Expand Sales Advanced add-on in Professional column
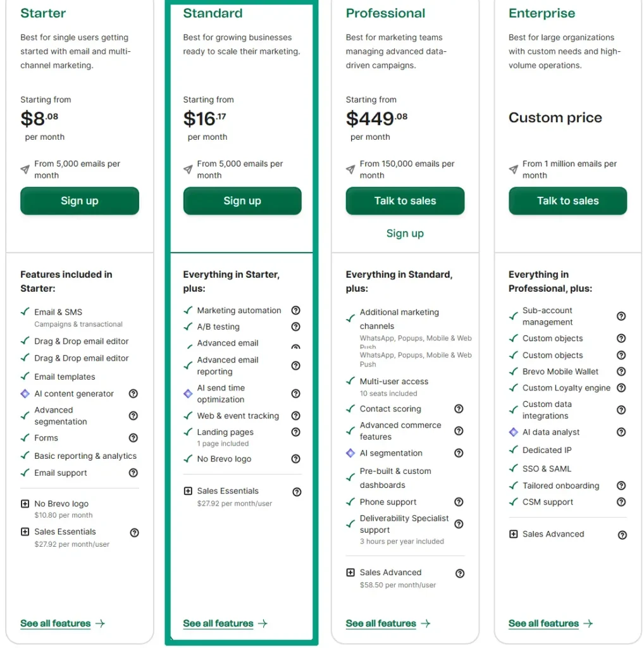 tap(350, 573)
